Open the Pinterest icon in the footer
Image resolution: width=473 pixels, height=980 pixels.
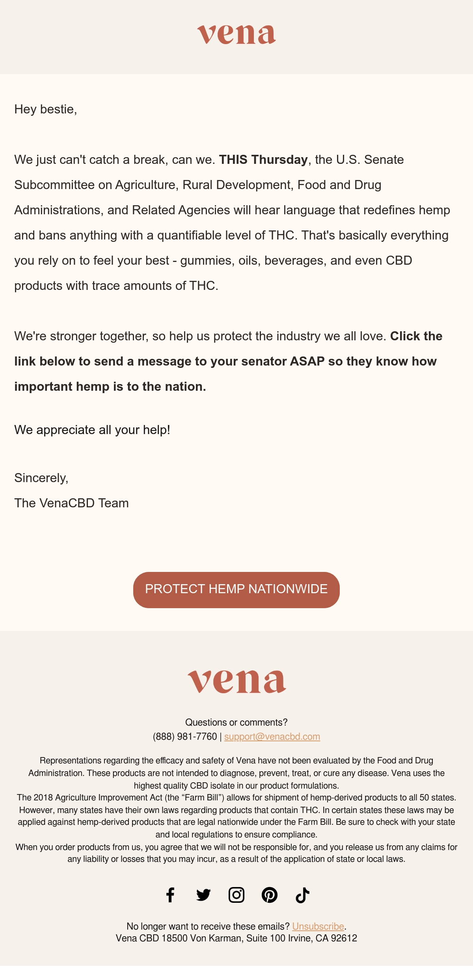click(x=270, y=895)
